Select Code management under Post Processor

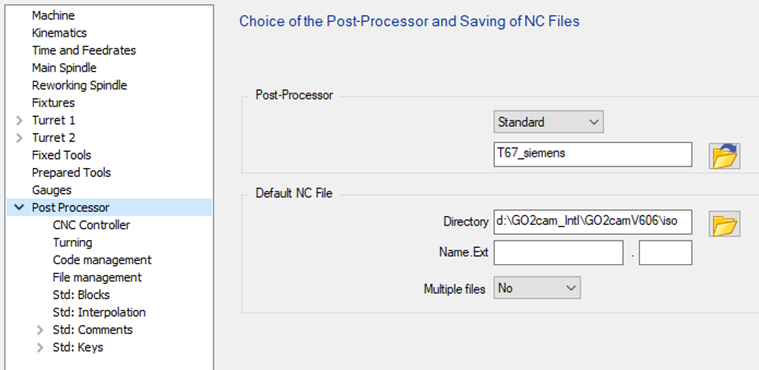pyautogui.click(x=102, y=260)
